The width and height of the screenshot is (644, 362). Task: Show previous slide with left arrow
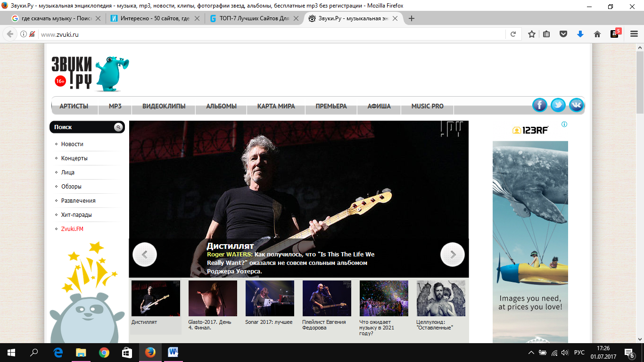click(145, 255)
